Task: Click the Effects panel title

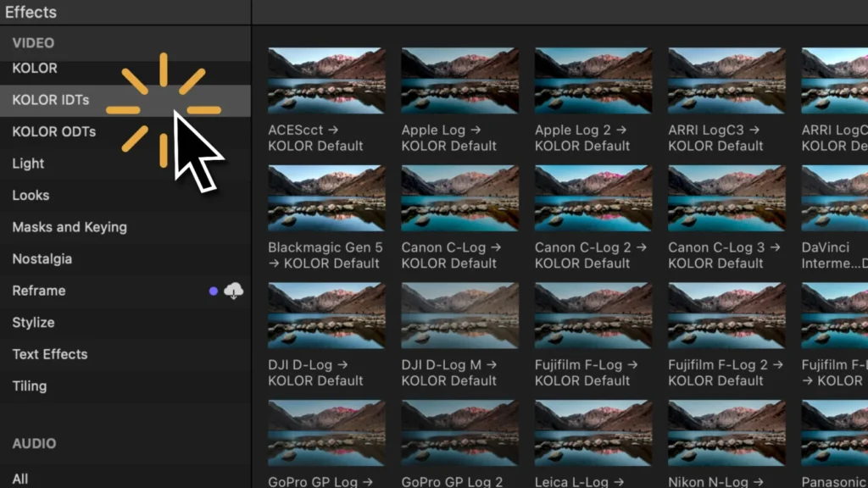Action: (x=31, y=12)
